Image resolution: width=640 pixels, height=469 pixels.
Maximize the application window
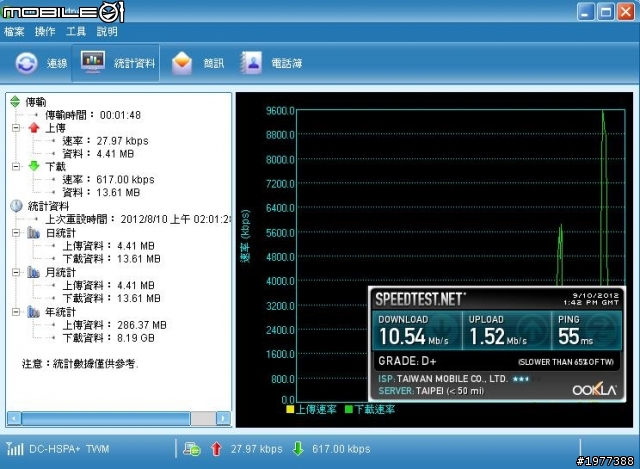606,11
